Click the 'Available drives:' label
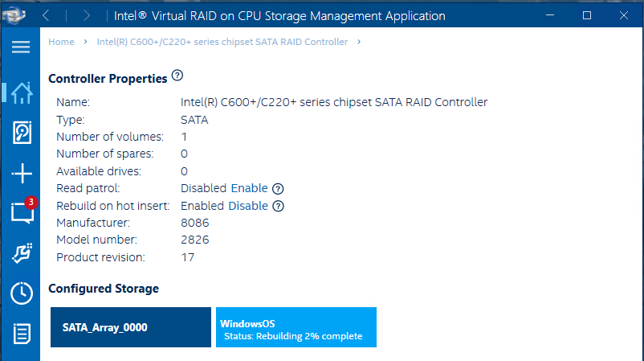644x361 pixels. (99, 171)
